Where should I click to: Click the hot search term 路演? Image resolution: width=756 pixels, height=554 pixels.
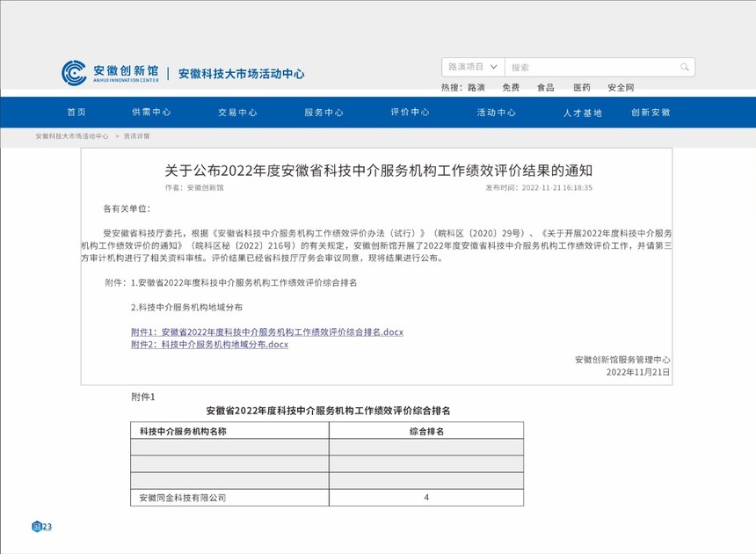[x=476, y=88]
